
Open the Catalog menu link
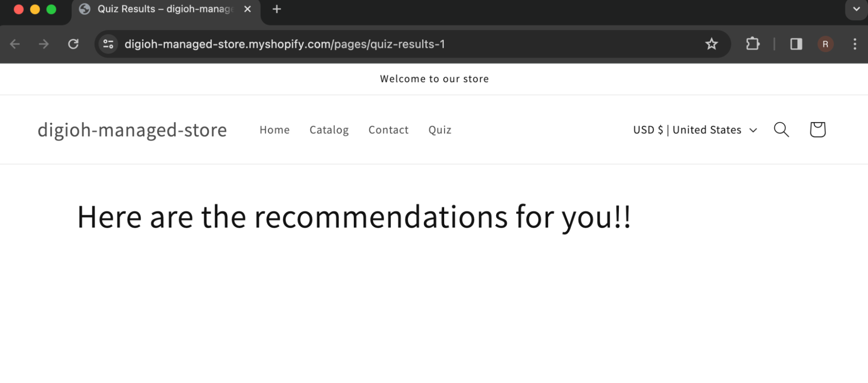pyautogui.click(x=329, y=130)
